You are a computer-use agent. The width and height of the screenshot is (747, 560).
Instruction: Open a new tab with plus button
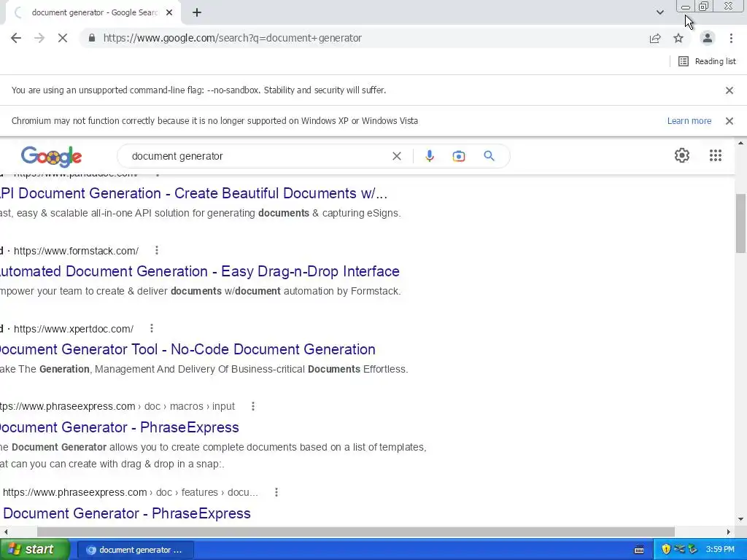tap(197, 13)
